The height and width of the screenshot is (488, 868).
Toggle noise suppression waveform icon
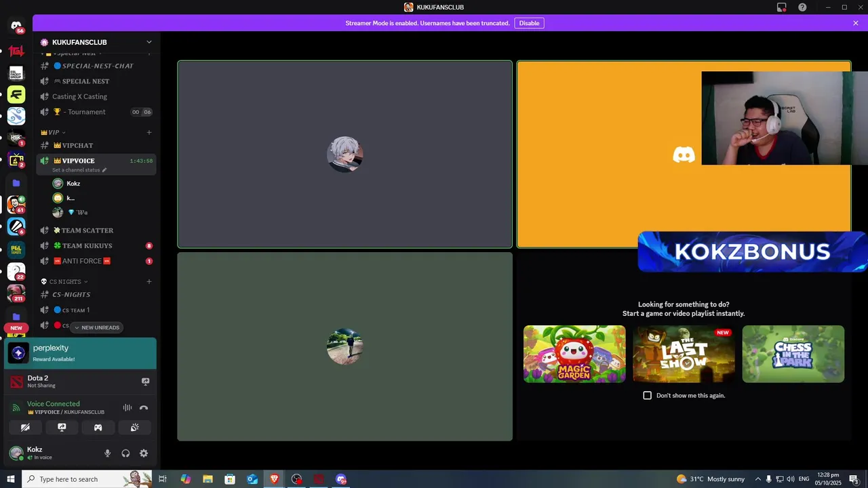click(x=127, y=407)
